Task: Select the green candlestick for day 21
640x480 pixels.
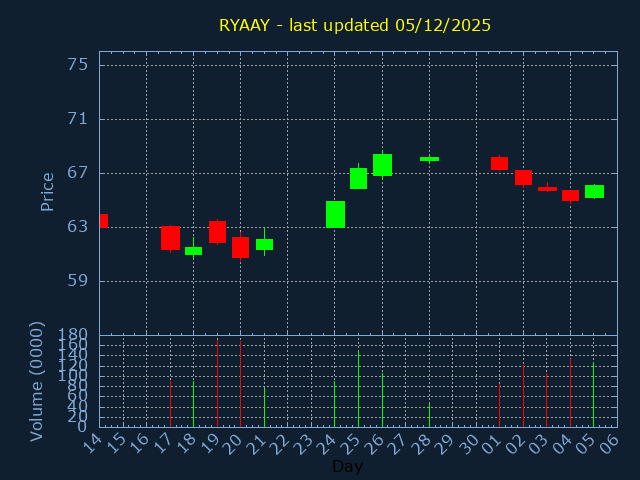Action: coord(264,244)
